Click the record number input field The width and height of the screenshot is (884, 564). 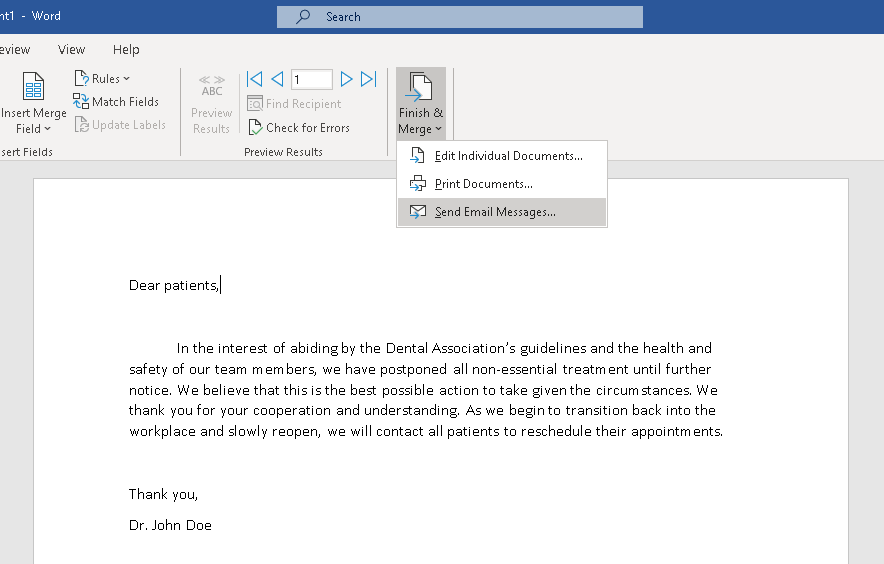(x=311, y=79)
